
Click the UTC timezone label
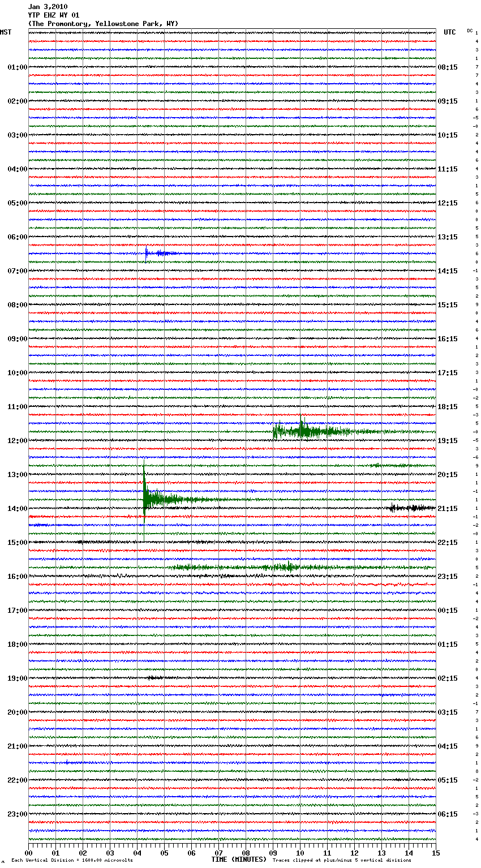pos(450,32)
